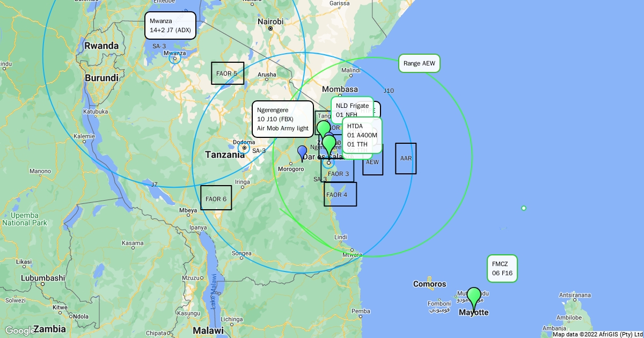Image resolution: width=644 pixels, height=338 pixels.
Task: Click the Google logo
Action: [20, 330]
